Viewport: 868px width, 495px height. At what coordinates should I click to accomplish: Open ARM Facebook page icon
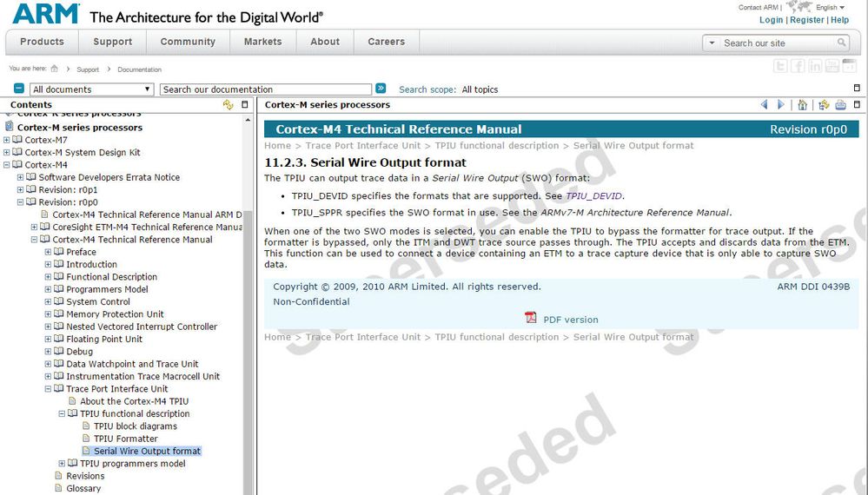pyautogui.click(x=798, y=66)
